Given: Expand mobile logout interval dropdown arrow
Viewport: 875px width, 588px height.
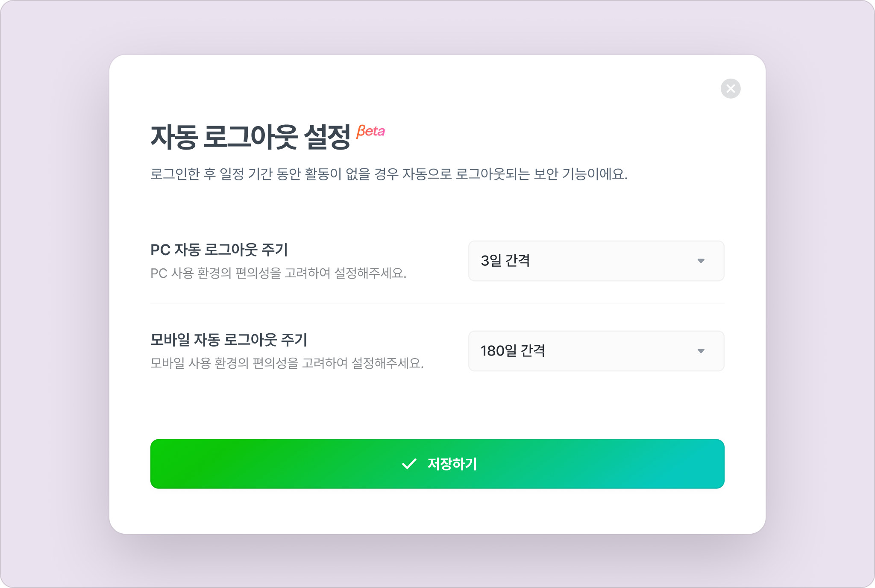Looking at the screenshot, I should [701, 351].
